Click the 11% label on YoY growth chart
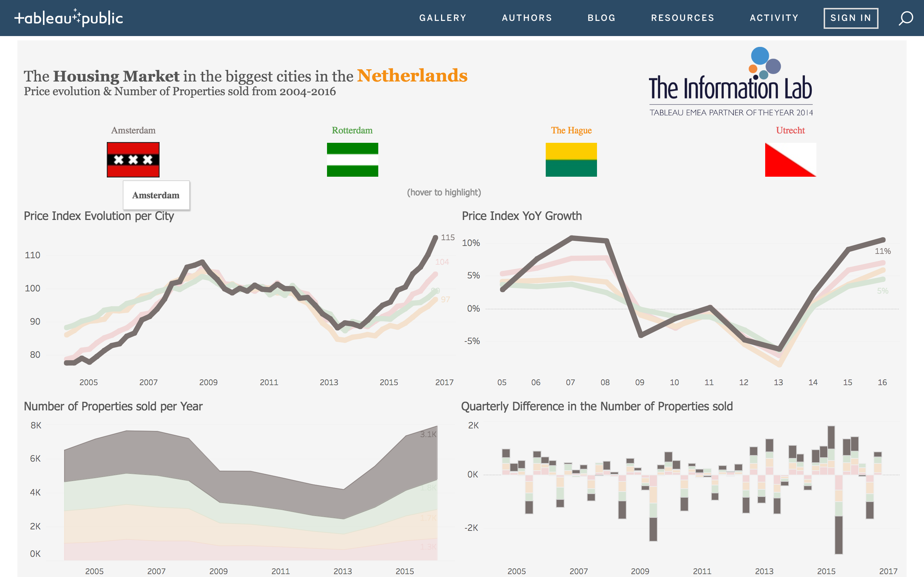Screen dimensions: 924x577 pos(882,251)
